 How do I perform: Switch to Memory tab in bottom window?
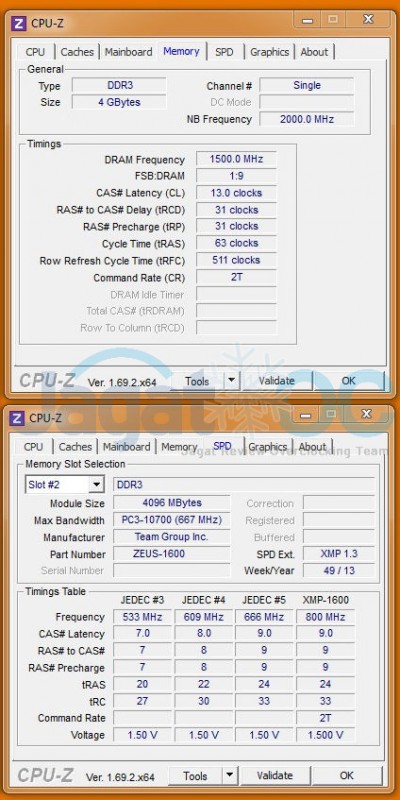point(179,447)
